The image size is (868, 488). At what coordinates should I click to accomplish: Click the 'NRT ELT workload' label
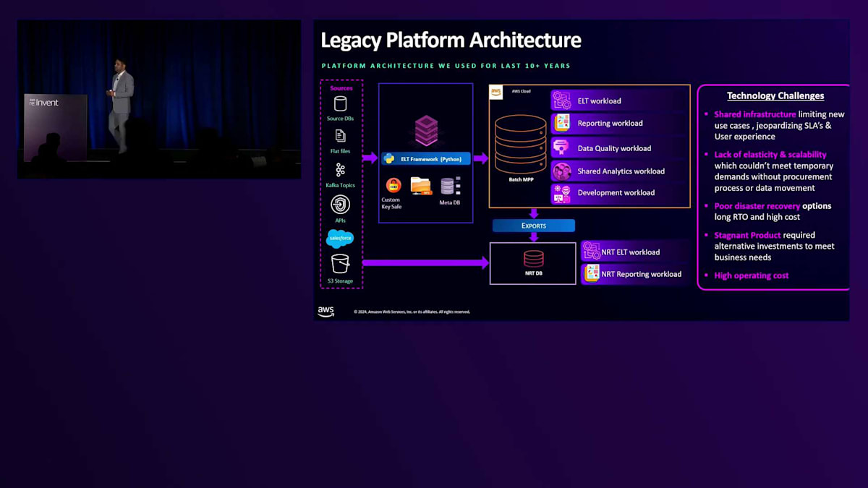tap(631, 252)
